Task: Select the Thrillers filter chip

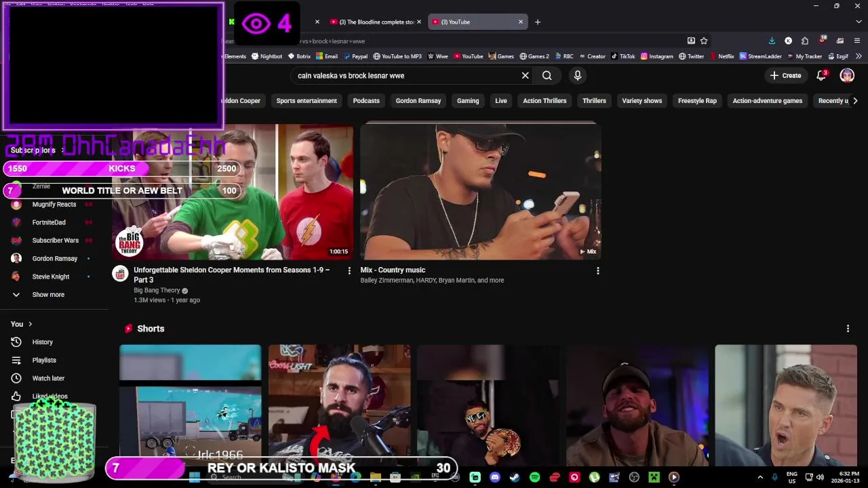Action: tap(594, 101)
